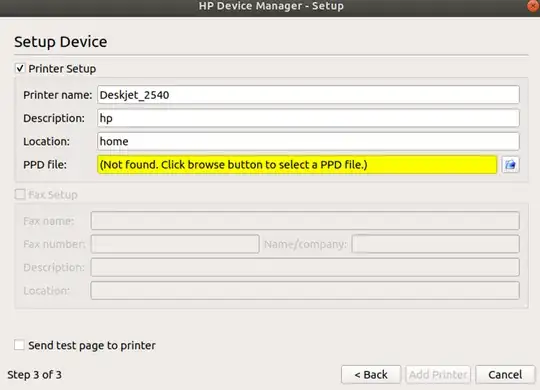Image resolution: width=540 pixels, height=390 pixels.
Task: Click the HP Device Manager - Setup title
Action: tap(271, 6)
